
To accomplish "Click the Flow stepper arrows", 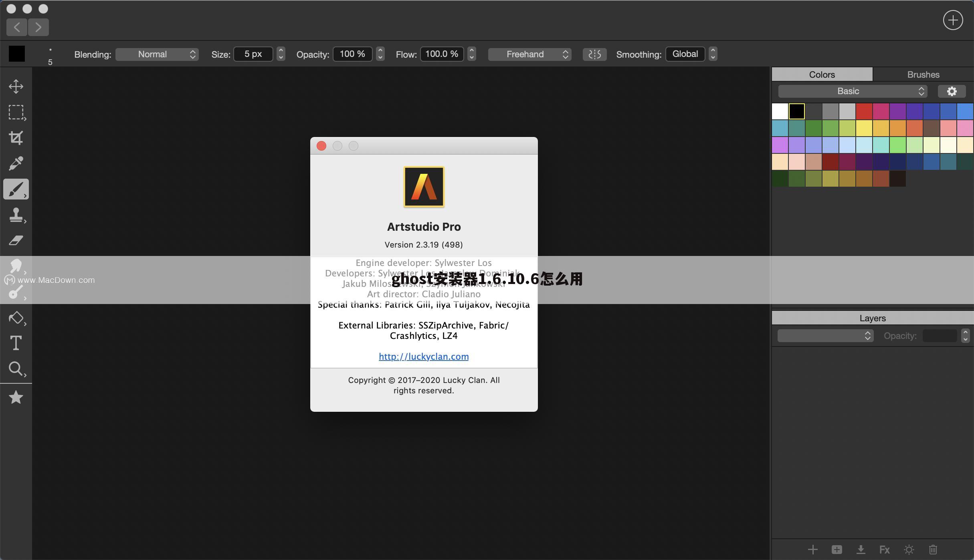I will point(472,54).
